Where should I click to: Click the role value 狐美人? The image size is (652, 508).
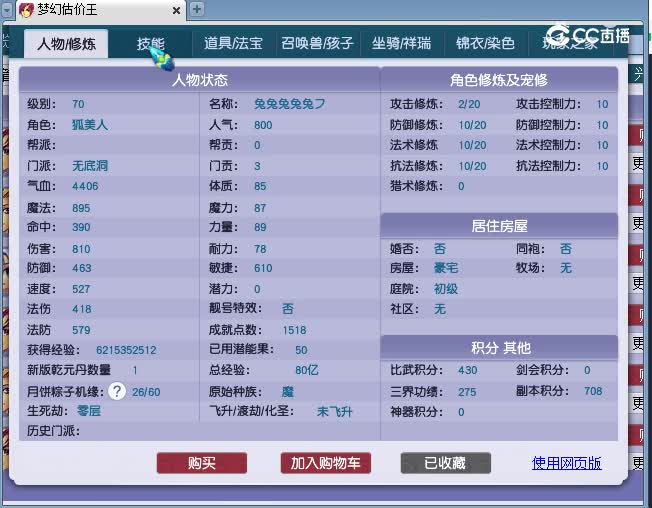coord(90,125)
